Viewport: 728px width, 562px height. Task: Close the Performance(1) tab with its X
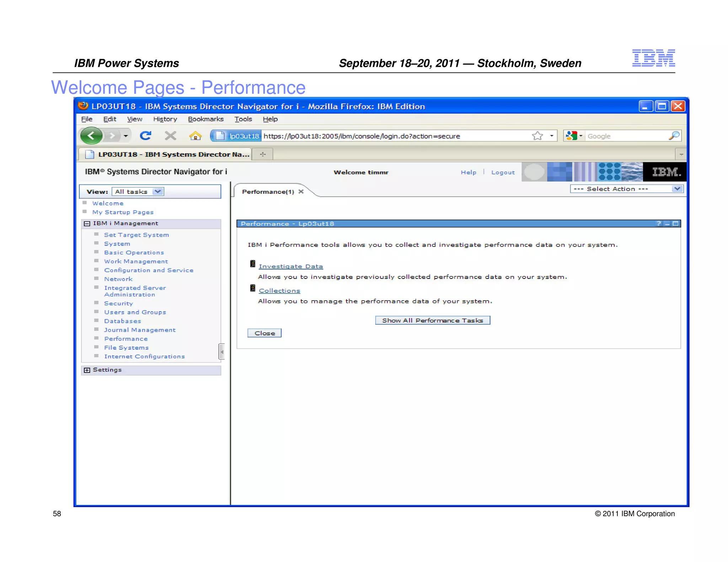coord(301,191)
